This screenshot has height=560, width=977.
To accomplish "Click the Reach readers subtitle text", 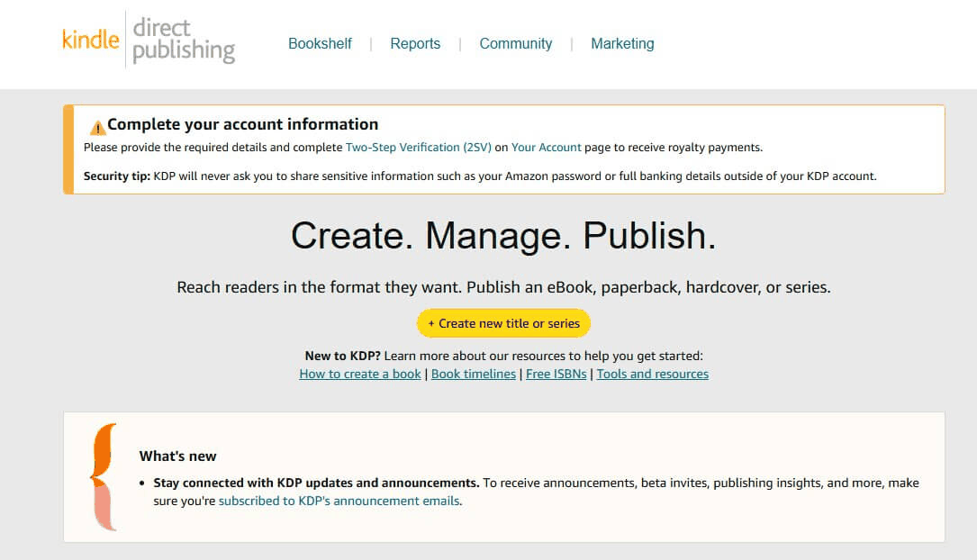I will point(503,287).
